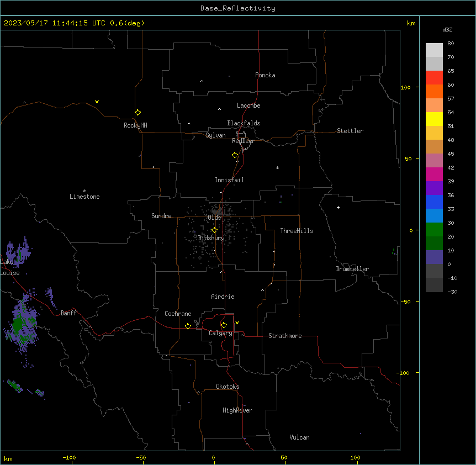Click the slate-purple 0-10 dBZ legend swatch
The width and height of the screenshot is (476, 465).
pos(434,257)
